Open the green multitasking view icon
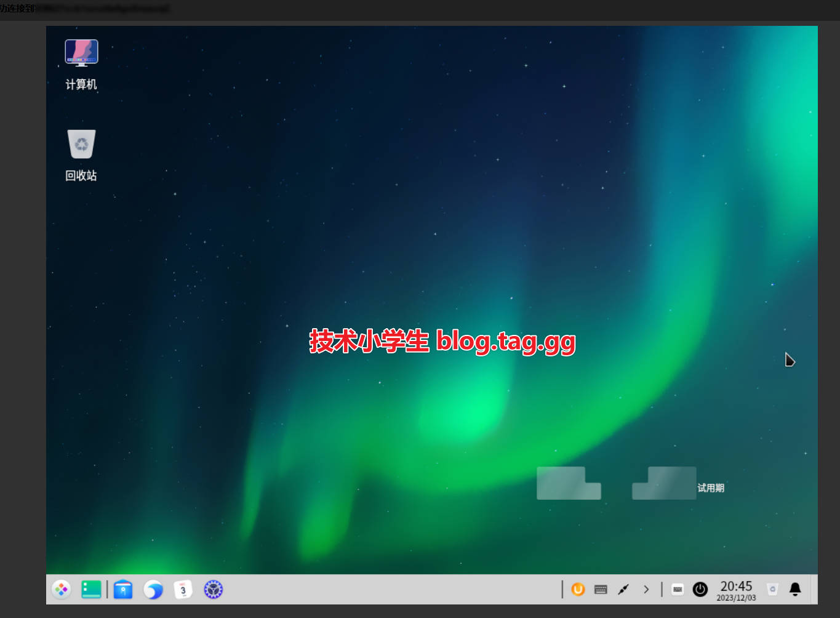The width and height of the screenshot is (840, 618). (x=91, y=590)
